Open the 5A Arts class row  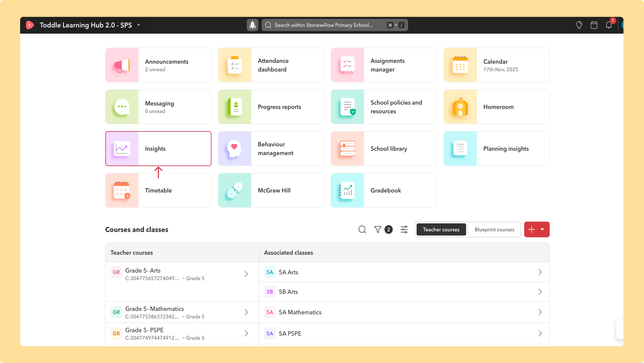pos(404,272)
